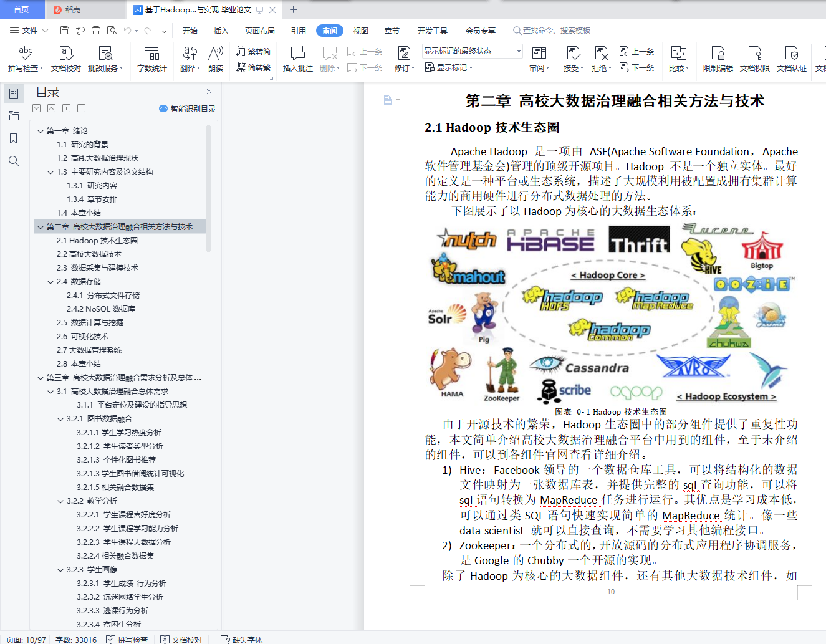The image size is (826, 644).
Task: Switch to 章节 ribbon tab
Action: click(x=392, y=31)
